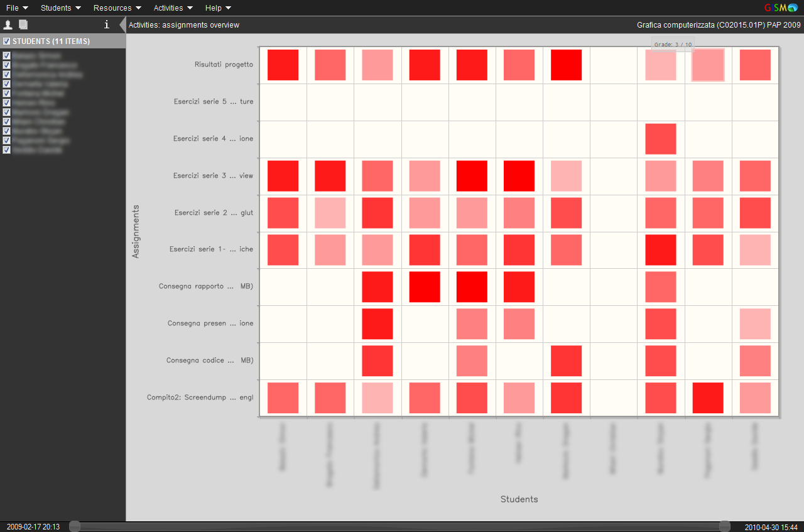Open the Activities menu

pos(173,8)
